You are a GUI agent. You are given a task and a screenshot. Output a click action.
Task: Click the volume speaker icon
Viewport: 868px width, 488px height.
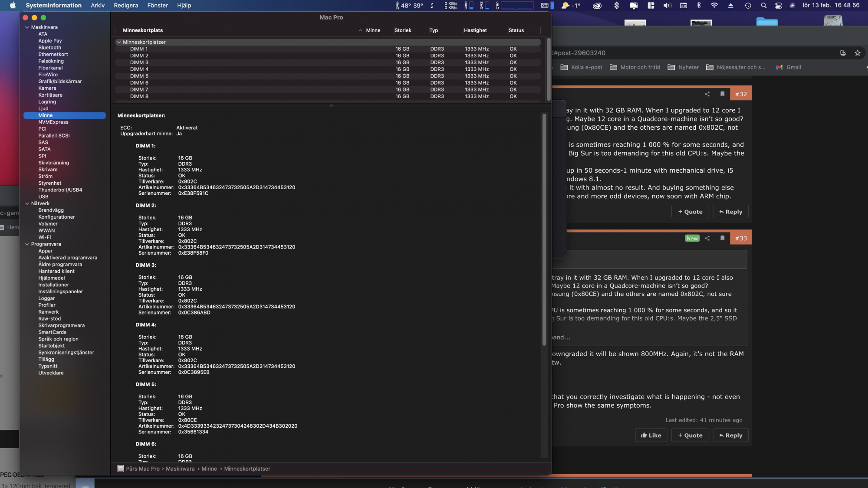[667, 6]
